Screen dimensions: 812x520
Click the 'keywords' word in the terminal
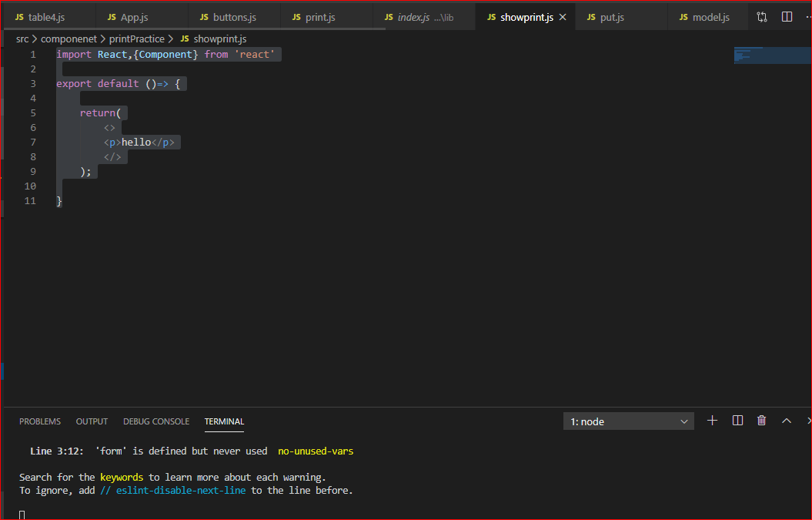[121, 477]
